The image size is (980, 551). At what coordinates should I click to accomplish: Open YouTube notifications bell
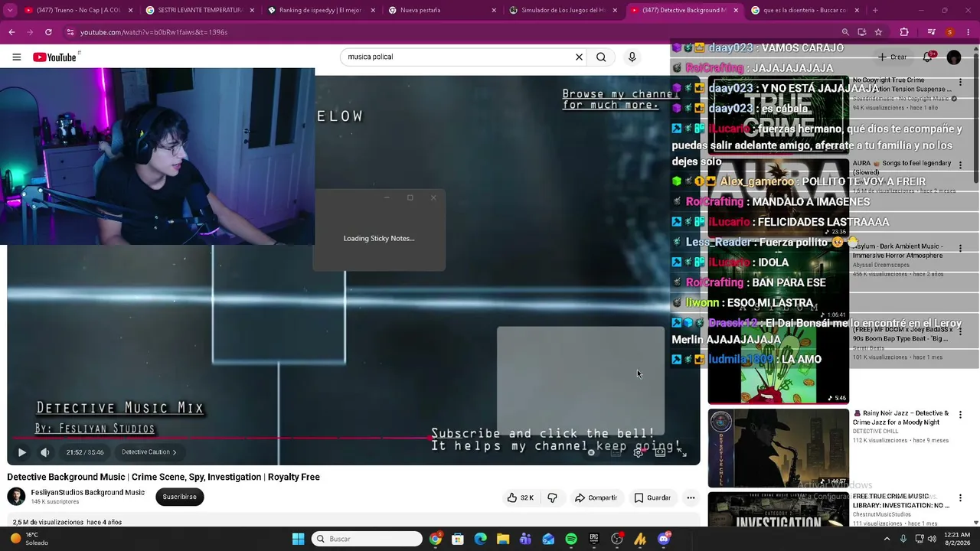928,57
